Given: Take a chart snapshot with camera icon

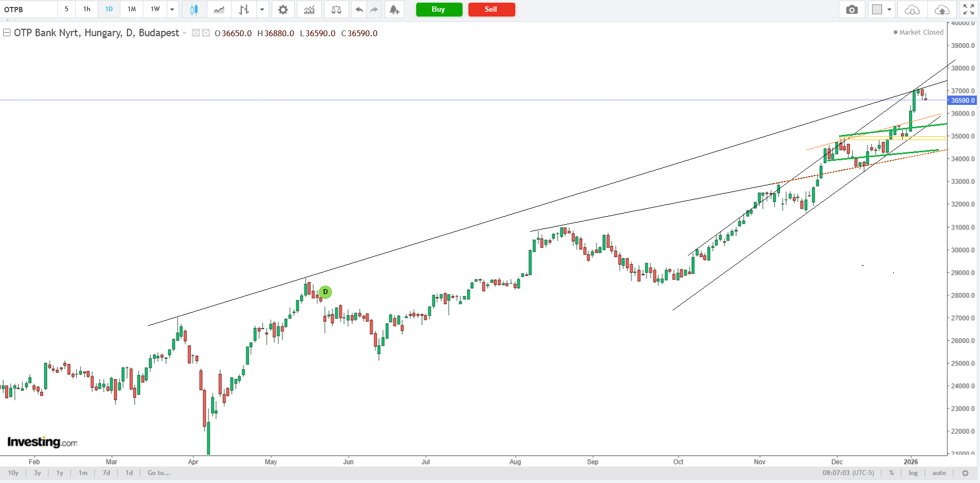Looking at the screenshot, I should [852, 10].
